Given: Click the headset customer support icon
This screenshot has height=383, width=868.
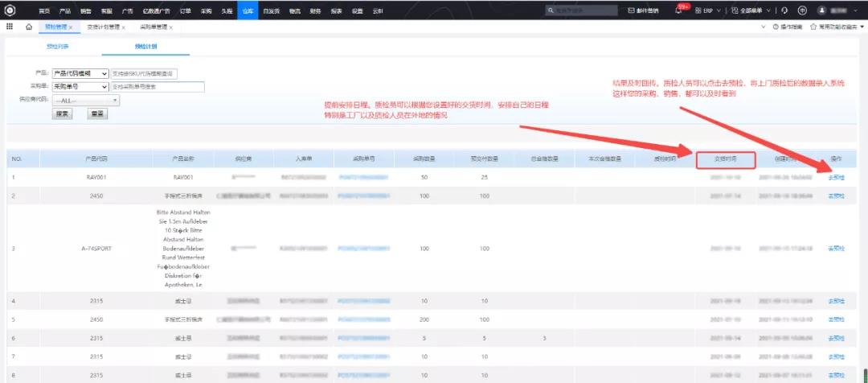Looking at the screenshot, I should click(784, 10).
